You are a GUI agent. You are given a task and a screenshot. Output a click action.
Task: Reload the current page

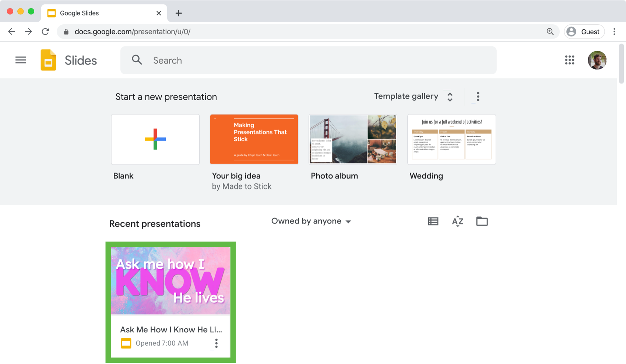click(45, 32)
